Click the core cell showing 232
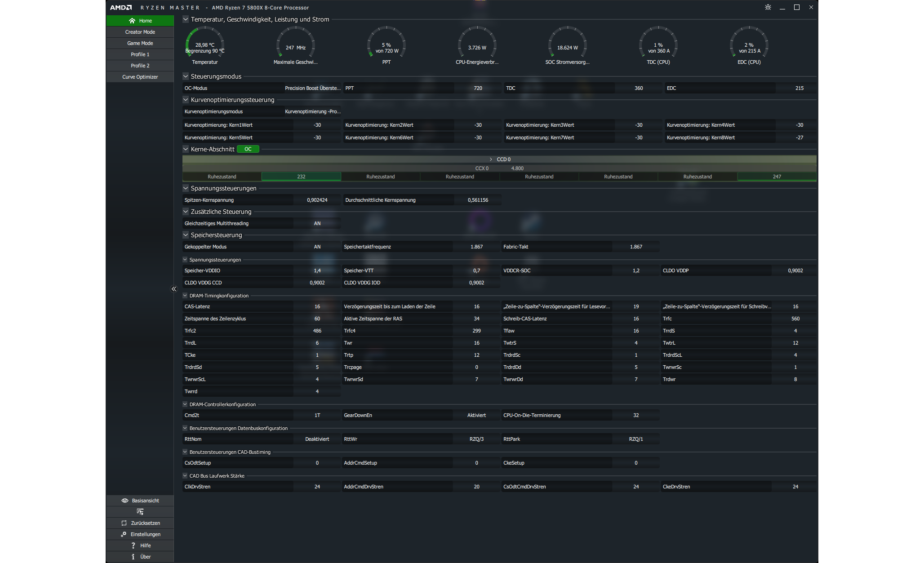The height and width of the screenshot is (563, 924). point(301,177)
